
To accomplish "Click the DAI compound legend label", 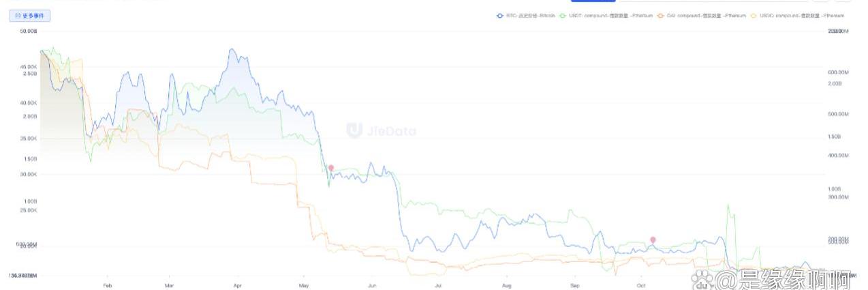I will [707, 15].
